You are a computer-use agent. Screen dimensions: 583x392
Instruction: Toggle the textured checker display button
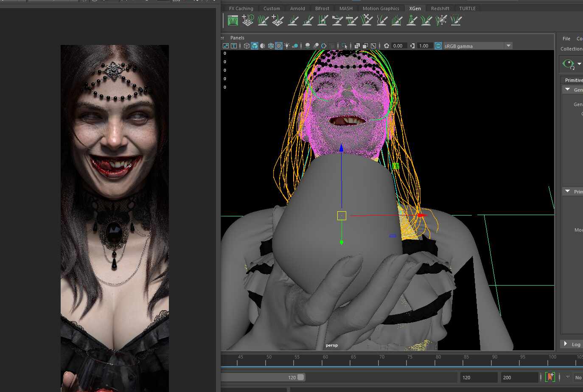279,46
